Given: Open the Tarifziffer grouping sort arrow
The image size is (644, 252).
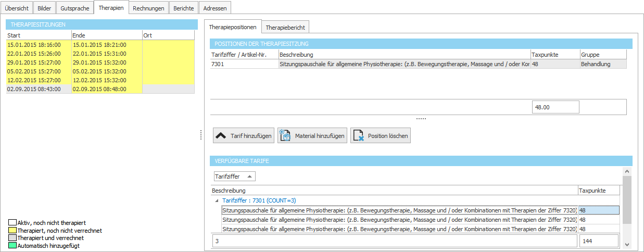Looking at the screenshot, I should coord(250,177).
